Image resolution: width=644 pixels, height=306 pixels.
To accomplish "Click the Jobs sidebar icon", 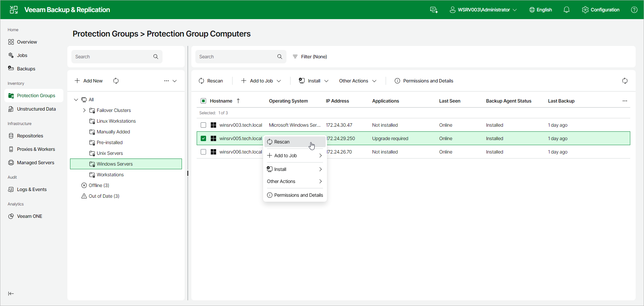I will click(x=11, y=55).
